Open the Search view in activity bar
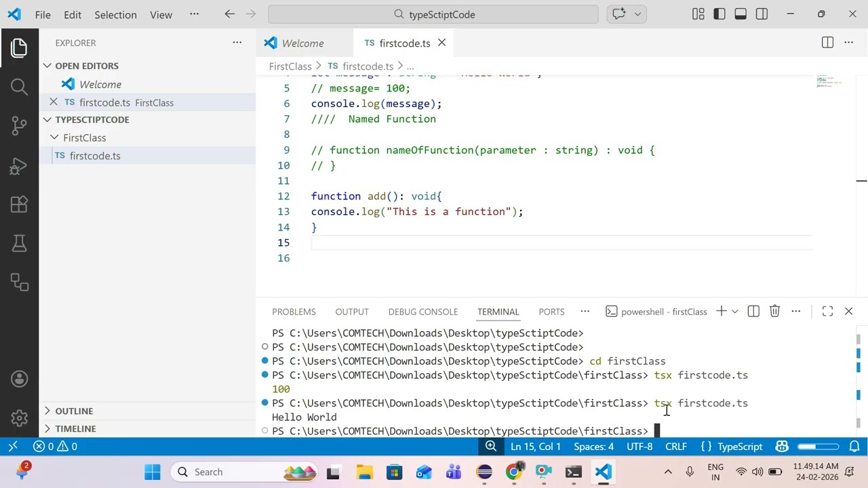 (x=19, y=87)
